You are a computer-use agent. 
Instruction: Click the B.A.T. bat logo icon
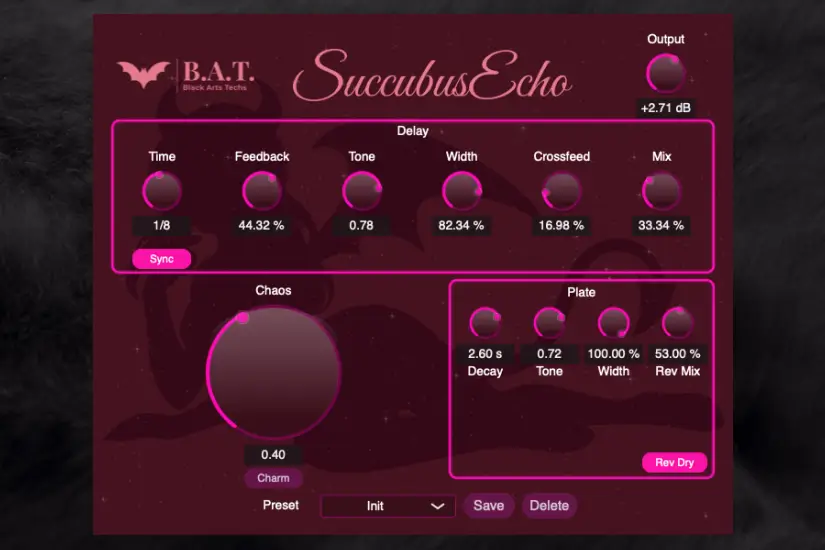[x=143, y=74]
